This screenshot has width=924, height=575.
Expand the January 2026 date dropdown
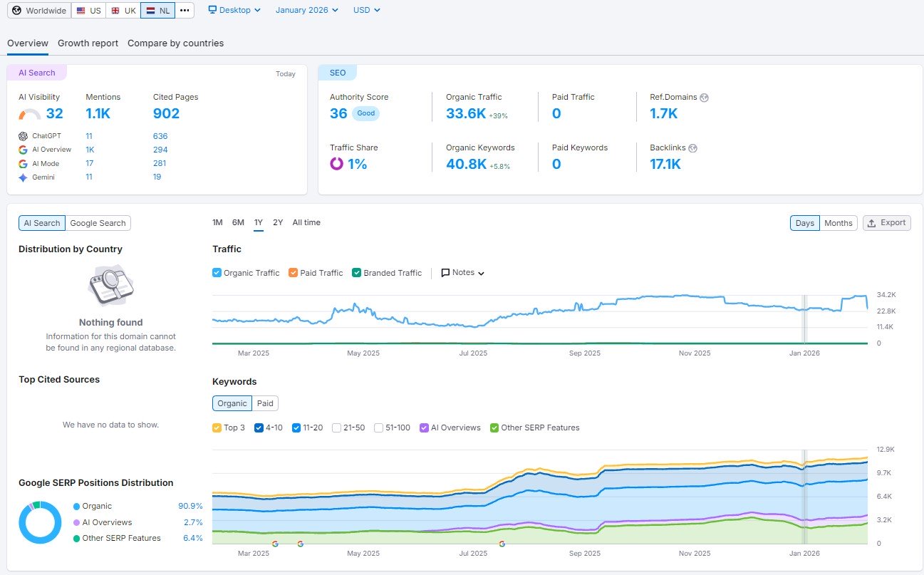point(306,10)
